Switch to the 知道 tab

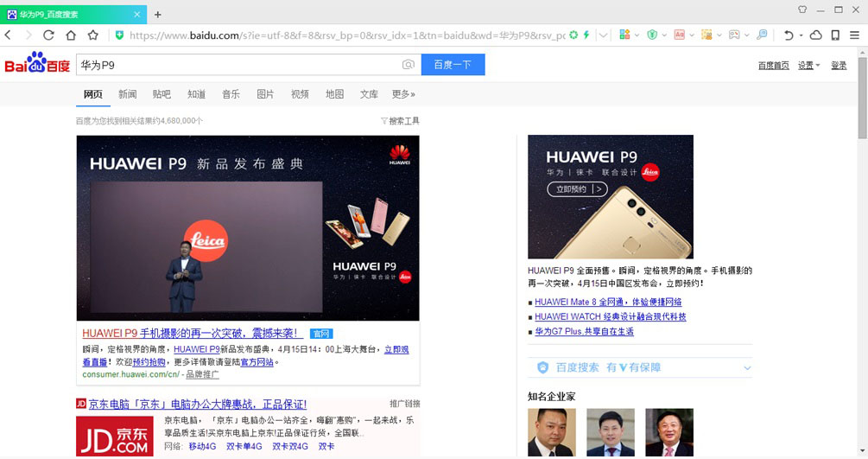coord(197,94)
